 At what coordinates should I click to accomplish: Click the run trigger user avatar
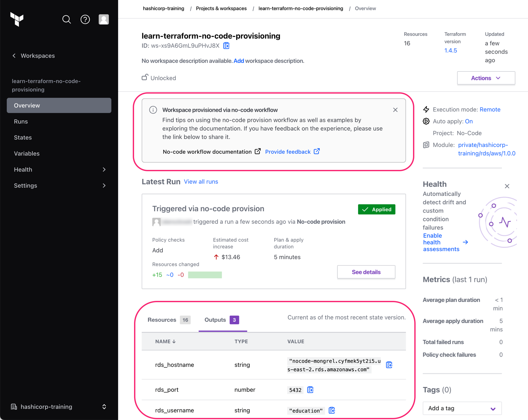156,222
